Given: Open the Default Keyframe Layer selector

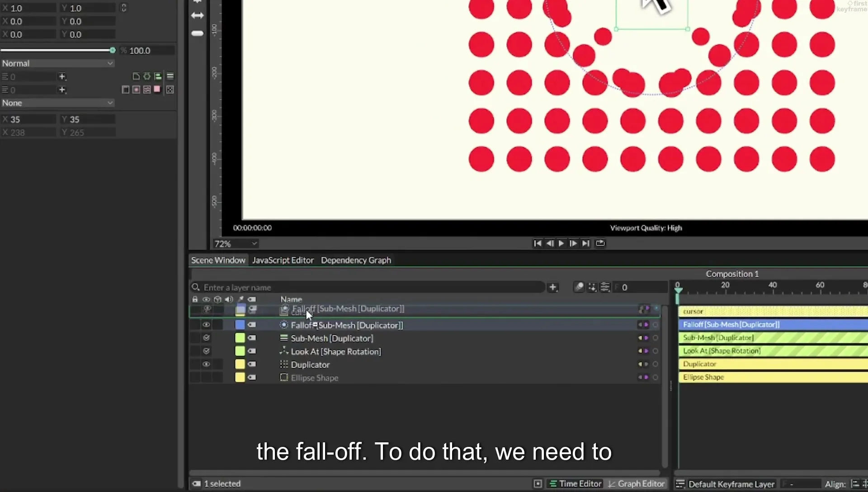Looking at the screenshot, I should 731,484.
